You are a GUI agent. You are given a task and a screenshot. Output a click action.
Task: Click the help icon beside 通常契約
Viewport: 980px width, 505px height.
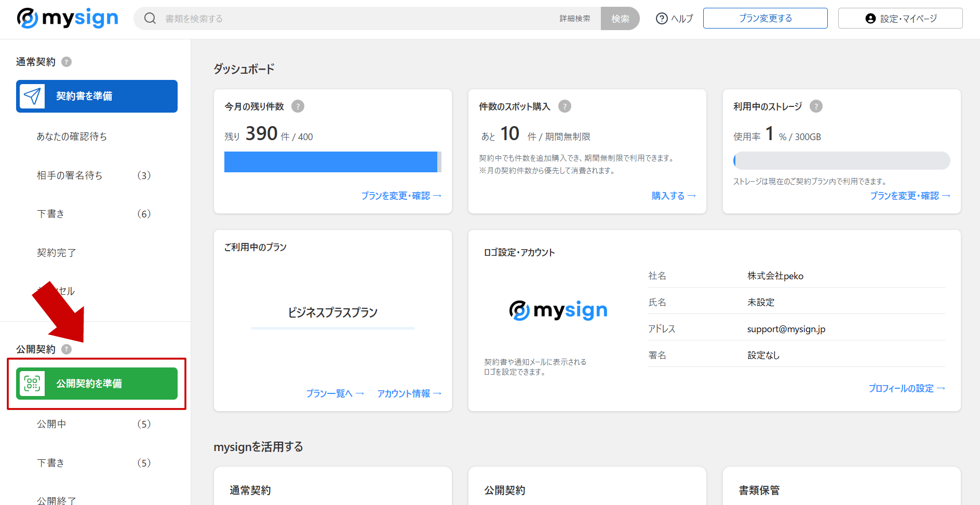tap(66, 62)
